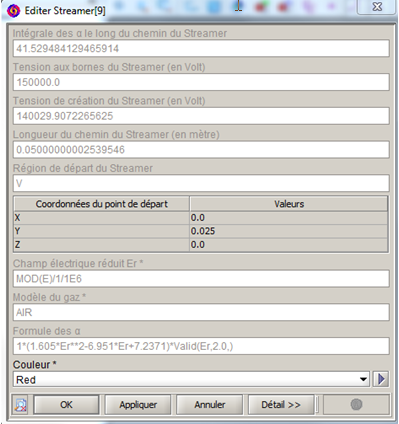Click the Appliquer button
The image size is (399, 424).
click(x=138, y=405)
